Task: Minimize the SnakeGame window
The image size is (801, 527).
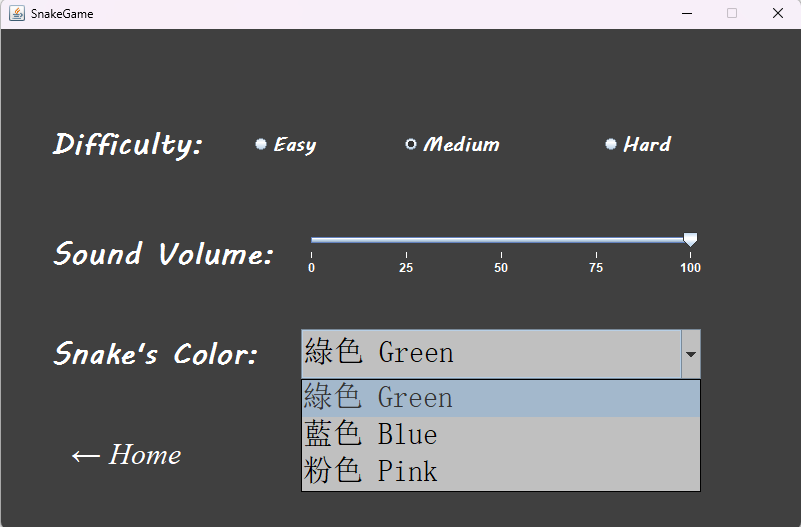Action: [x=687, y=13]
